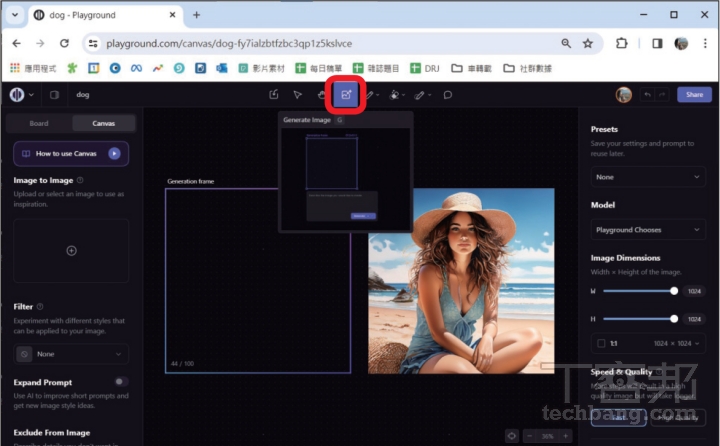Select the Hand pan tool
Screen dimensions: 720x446
coord(321,95)
